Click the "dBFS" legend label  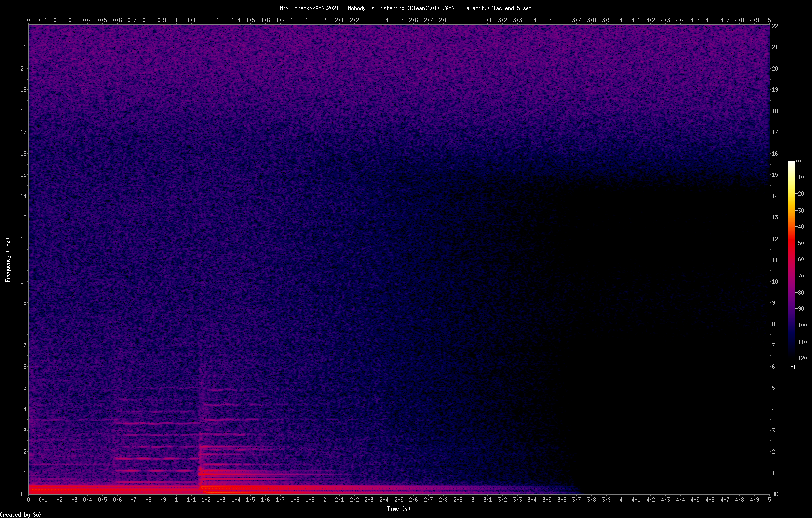796,367
